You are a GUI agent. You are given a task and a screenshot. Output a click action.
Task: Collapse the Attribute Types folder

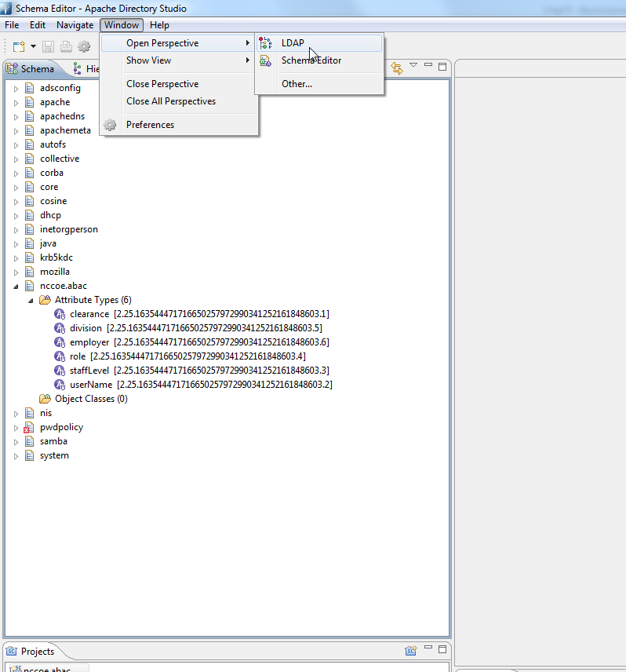[31, 301]
